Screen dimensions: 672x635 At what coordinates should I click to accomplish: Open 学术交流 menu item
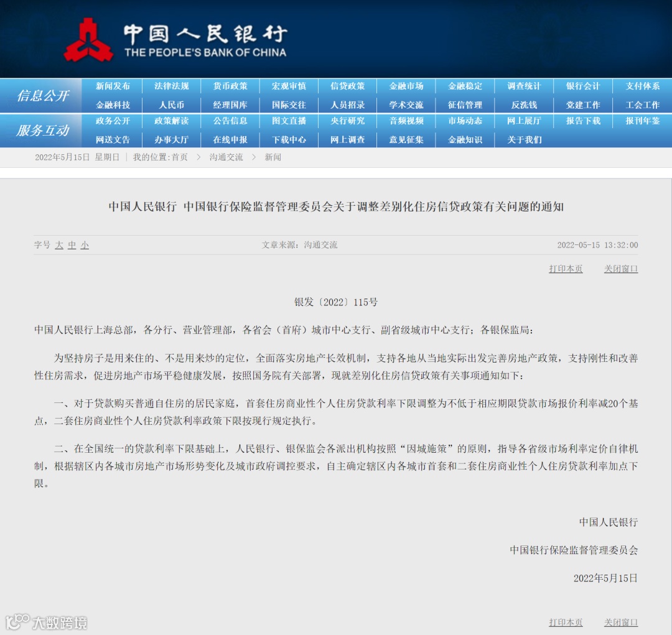pyautogui.click(x=406, y=105)
